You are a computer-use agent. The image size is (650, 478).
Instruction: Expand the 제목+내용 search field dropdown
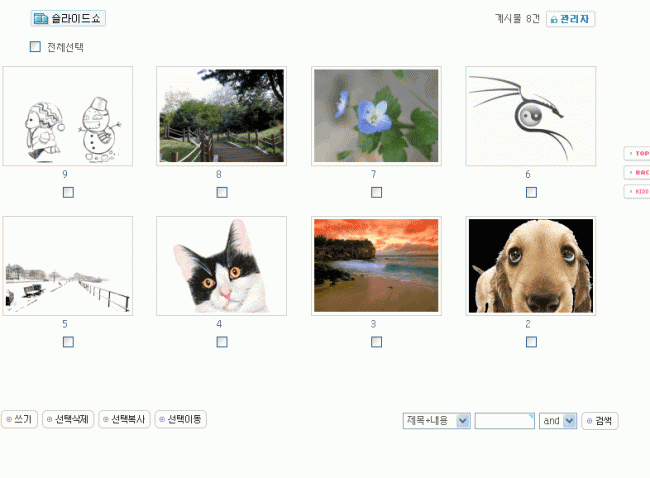tap(437, 421)
